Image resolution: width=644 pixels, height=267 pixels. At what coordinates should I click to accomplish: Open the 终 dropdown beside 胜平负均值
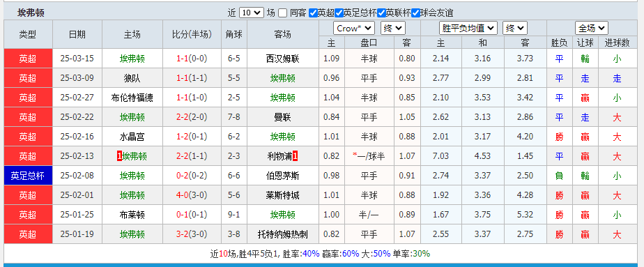pyautogui.click(x=515, y=29)
